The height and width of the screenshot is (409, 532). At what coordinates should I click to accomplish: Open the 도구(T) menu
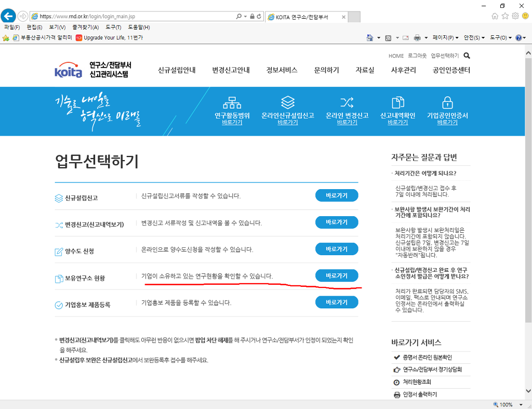pyautogui.click(x=113, y=27)
